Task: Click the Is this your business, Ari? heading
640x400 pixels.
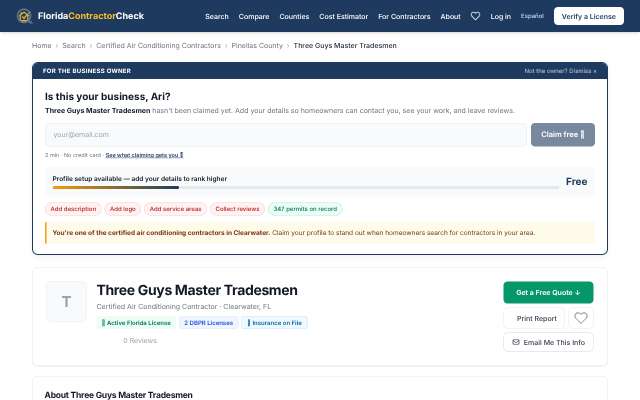Action: [108, 96]
